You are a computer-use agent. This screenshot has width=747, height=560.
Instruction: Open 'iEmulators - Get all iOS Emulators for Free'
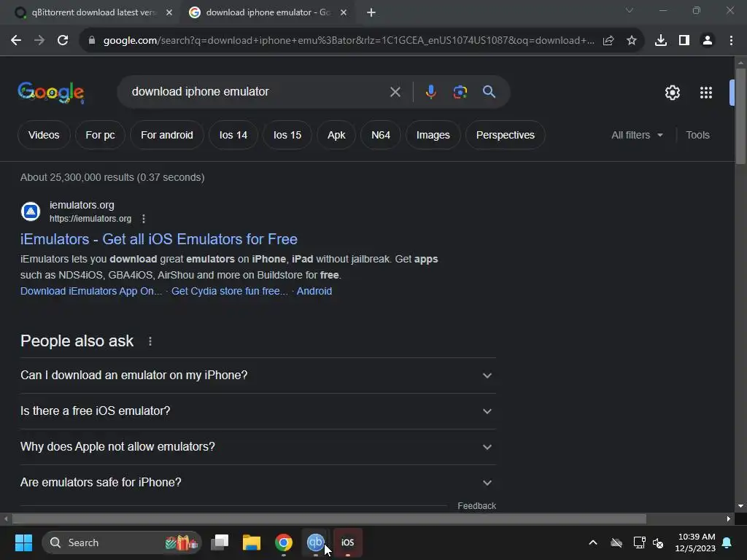pos(159,239)
